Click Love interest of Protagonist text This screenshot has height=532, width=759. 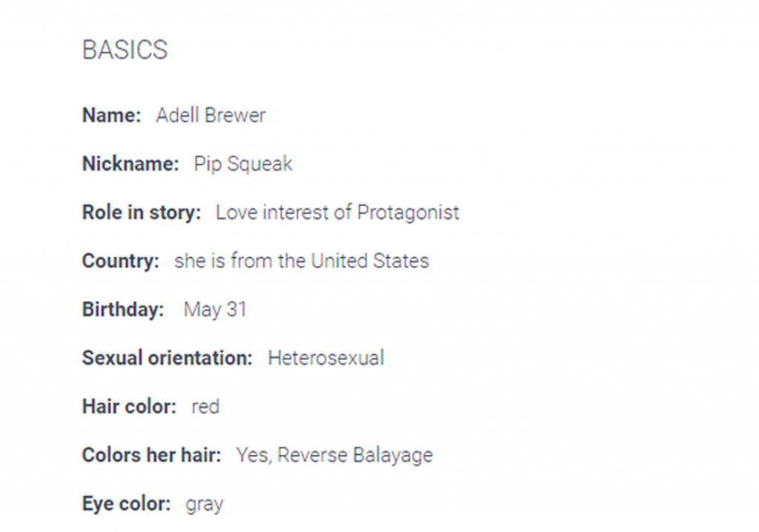337,213
